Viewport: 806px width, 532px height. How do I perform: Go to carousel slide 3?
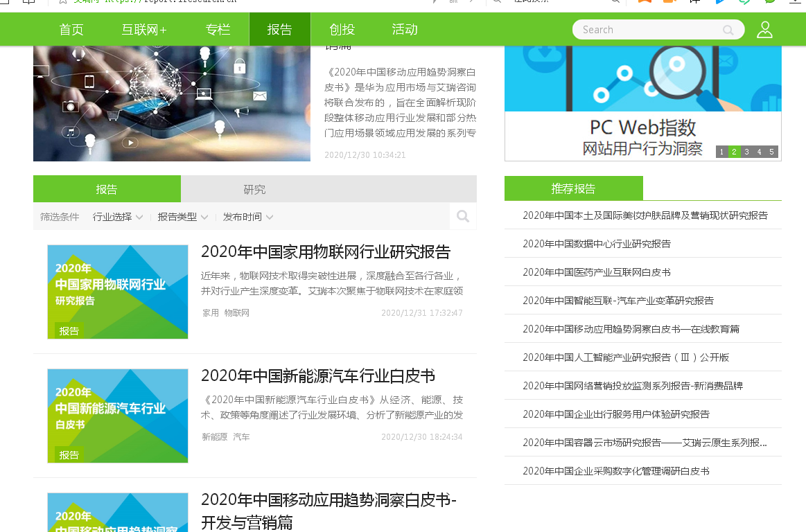(746, 152)
